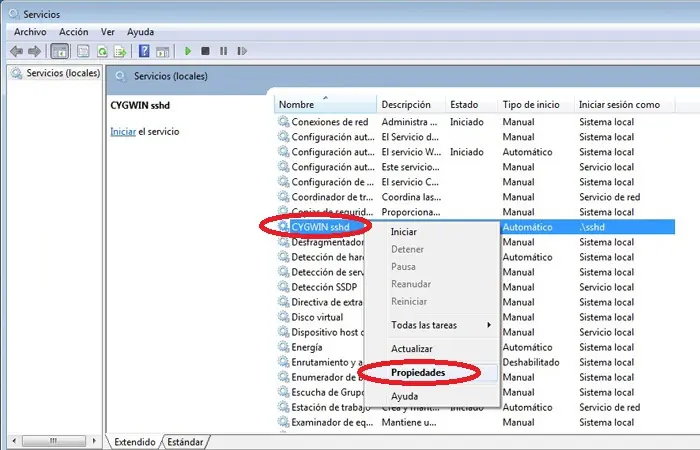
Task: Click Coordina las... description cell
Action: point(411,197)
